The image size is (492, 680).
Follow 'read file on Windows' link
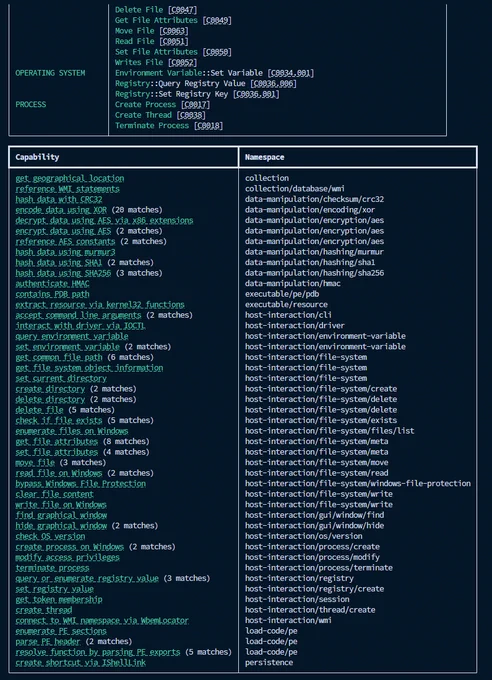point(59,473)
